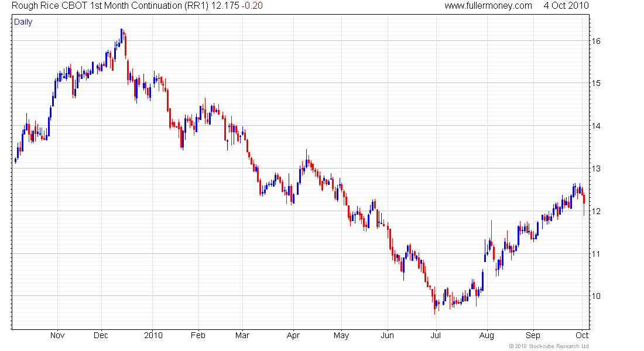Image resolution: width=644 pixels, height=351 pixels.
Task: Click the y-axis label 10
Action: 595,297
